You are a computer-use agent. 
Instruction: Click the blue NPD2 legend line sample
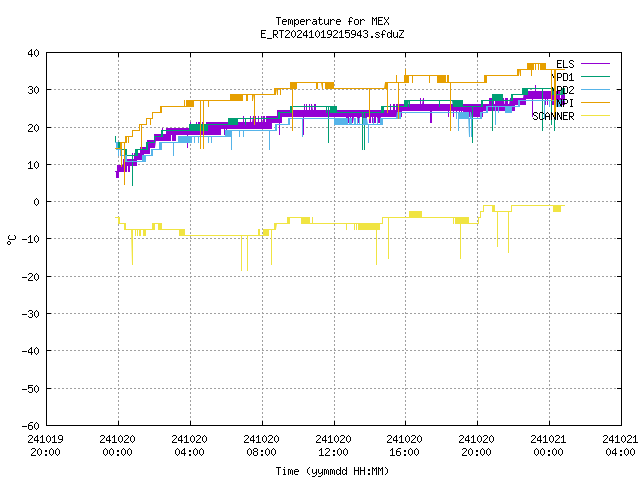(595, 90)
